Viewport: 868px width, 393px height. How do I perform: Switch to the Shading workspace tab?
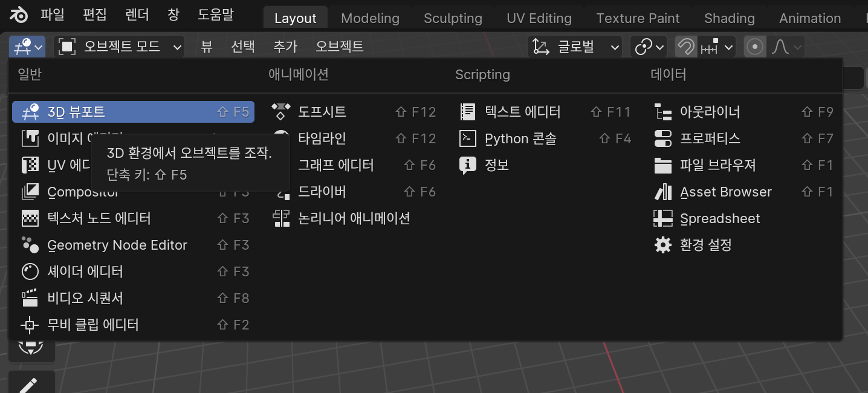coord(729,18)
